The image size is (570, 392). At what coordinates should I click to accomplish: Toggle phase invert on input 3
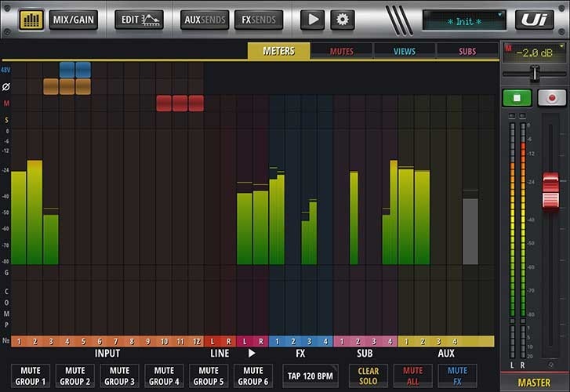coord(51,86)
